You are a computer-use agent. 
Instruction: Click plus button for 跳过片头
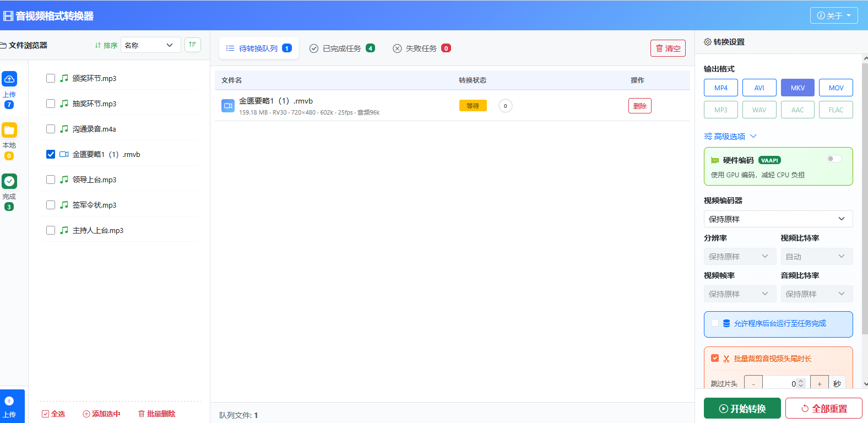tap(820, 383)
